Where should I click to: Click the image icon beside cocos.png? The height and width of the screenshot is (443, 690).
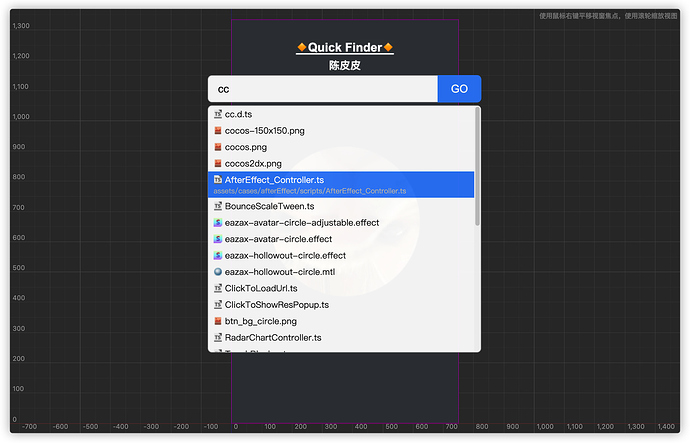(x=218, y=147)
